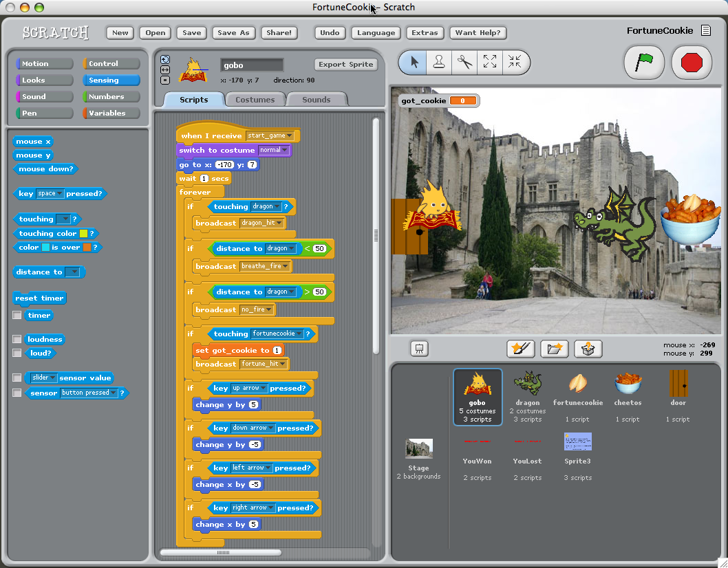
Task: Open the Sounds tab
Action: pos(316,100)
